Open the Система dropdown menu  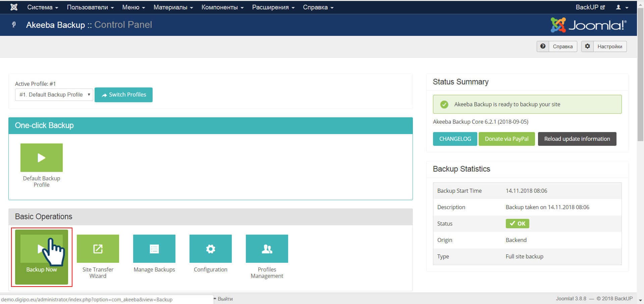click(x=43, y=7)
